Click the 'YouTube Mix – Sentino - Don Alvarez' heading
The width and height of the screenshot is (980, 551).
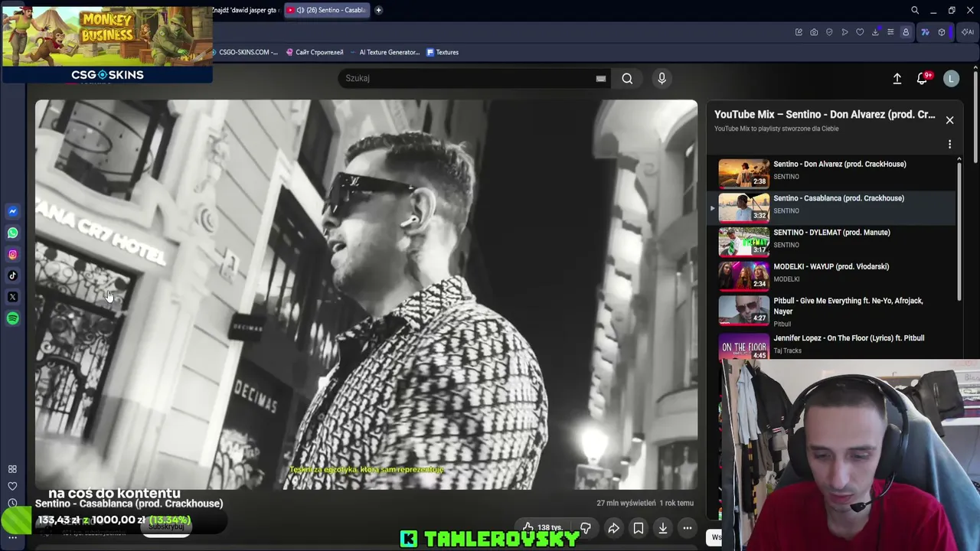825,115
